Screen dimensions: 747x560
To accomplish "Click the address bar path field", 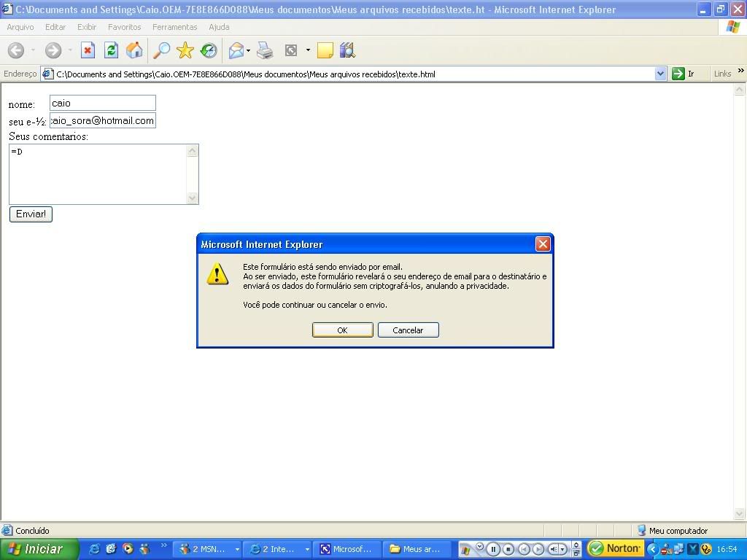I will click(x=354, y=74).
